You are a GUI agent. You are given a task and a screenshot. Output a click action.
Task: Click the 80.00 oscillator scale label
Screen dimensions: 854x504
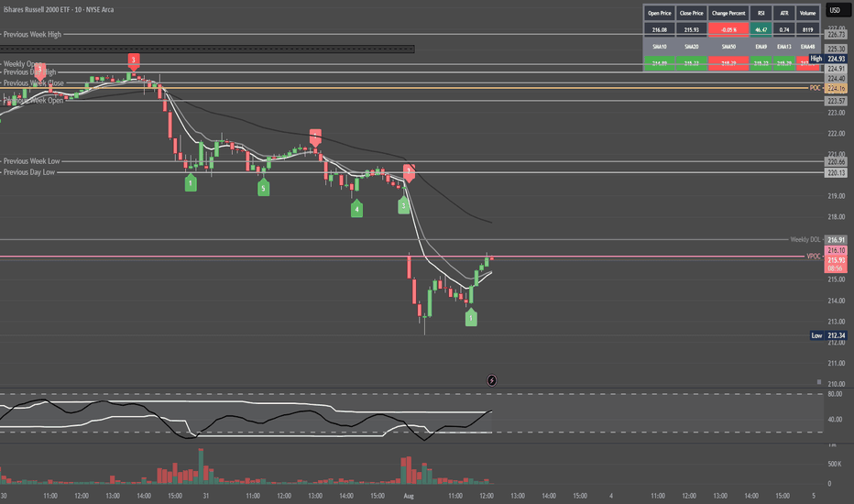click(835, 394)
